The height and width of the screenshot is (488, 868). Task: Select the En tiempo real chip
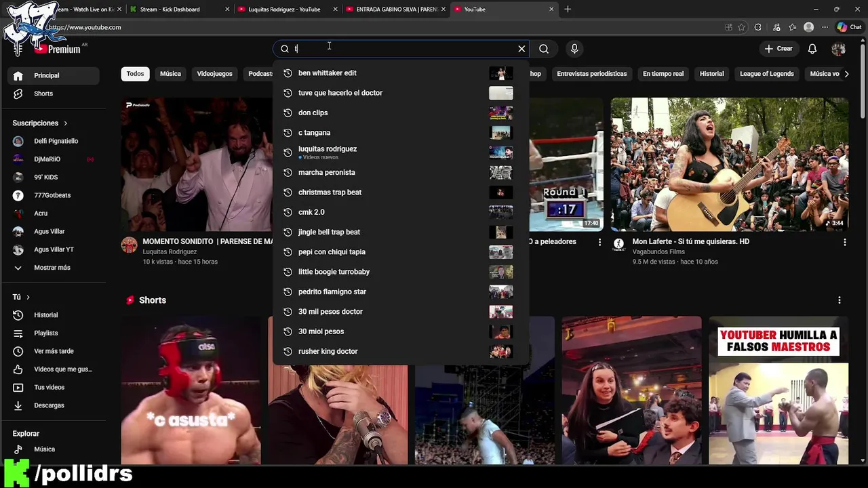pos(663,74)
